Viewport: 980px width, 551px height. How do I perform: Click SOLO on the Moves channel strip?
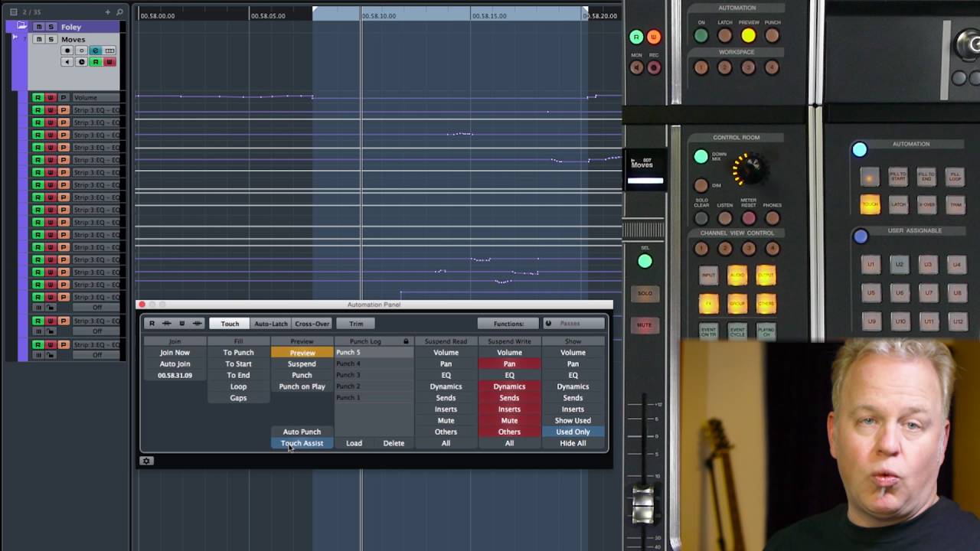click(x=645, y=293)
